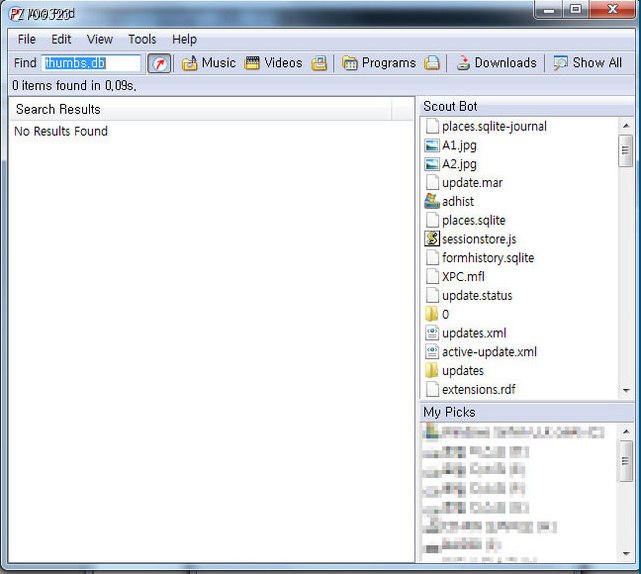Select A1.jpg image file
This screenshot has height=574, width=641.
click(459, 145)
